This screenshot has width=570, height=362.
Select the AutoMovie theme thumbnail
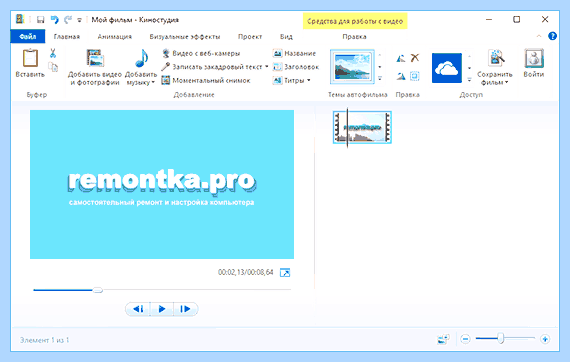pos(352,67)
